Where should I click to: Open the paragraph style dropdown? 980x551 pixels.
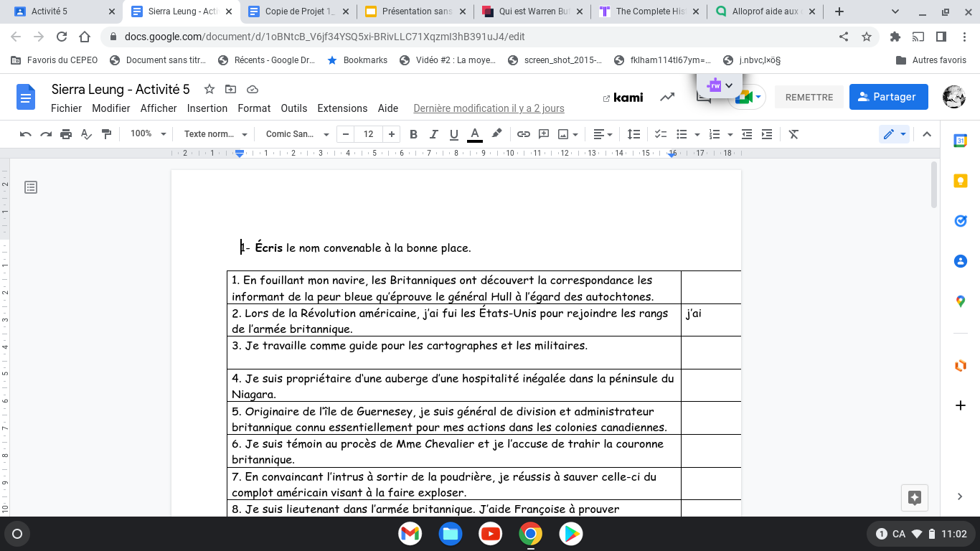(x=215, y=134)
